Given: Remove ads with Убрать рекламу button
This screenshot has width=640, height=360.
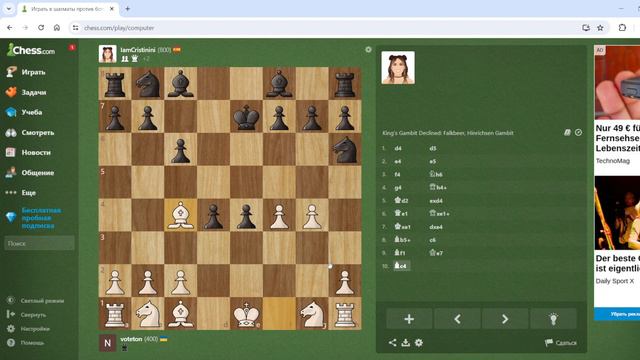Looking at the screenshot, I should click(618, 314).
